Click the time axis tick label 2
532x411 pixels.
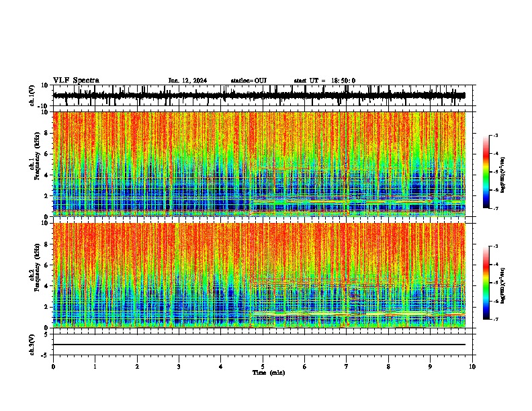(137, 367)
